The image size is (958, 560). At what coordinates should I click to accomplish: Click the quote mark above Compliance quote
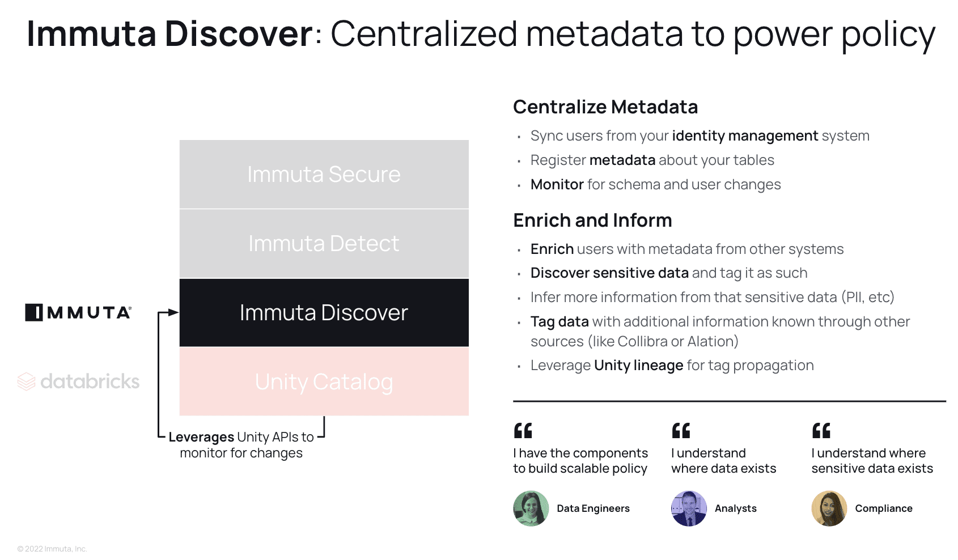tap(821, 431)
